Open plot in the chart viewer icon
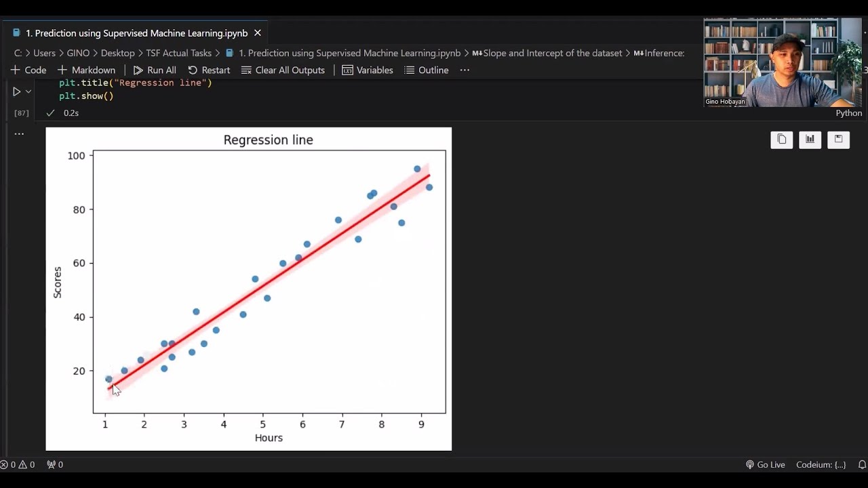 pos(810,139)
